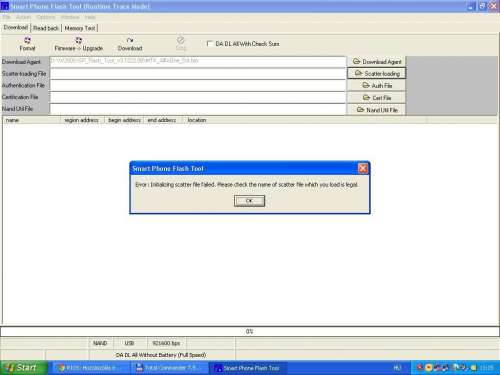Switch to the Download tab
This screenshot has height=375, width=500.
click(15, 28)
